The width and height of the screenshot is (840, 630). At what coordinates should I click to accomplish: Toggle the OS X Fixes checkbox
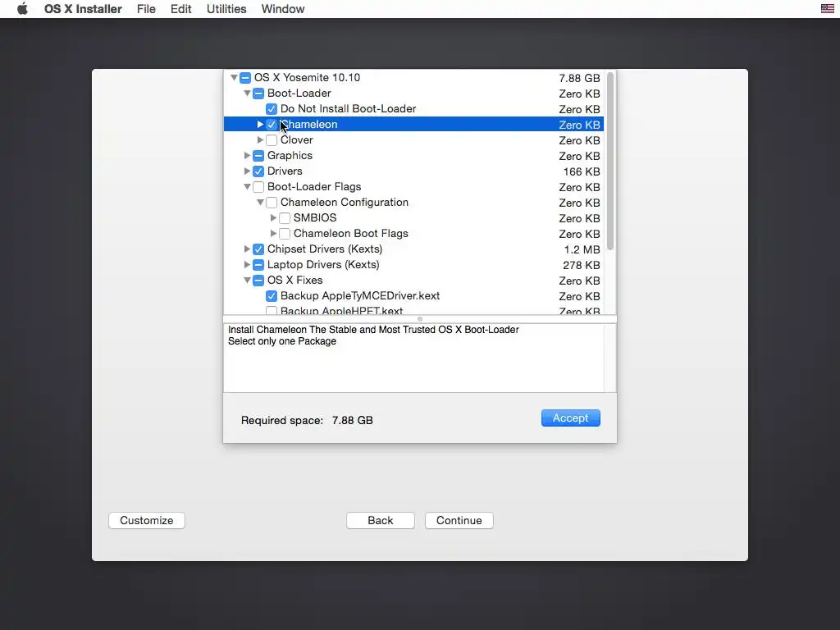[x=258, y=281]
